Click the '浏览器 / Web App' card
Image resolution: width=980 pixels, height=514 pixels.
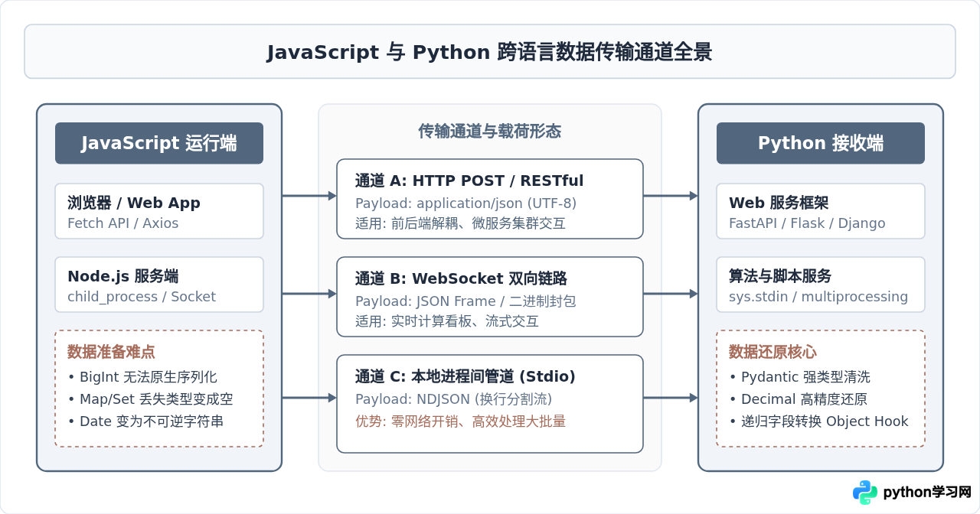(159, 211)
